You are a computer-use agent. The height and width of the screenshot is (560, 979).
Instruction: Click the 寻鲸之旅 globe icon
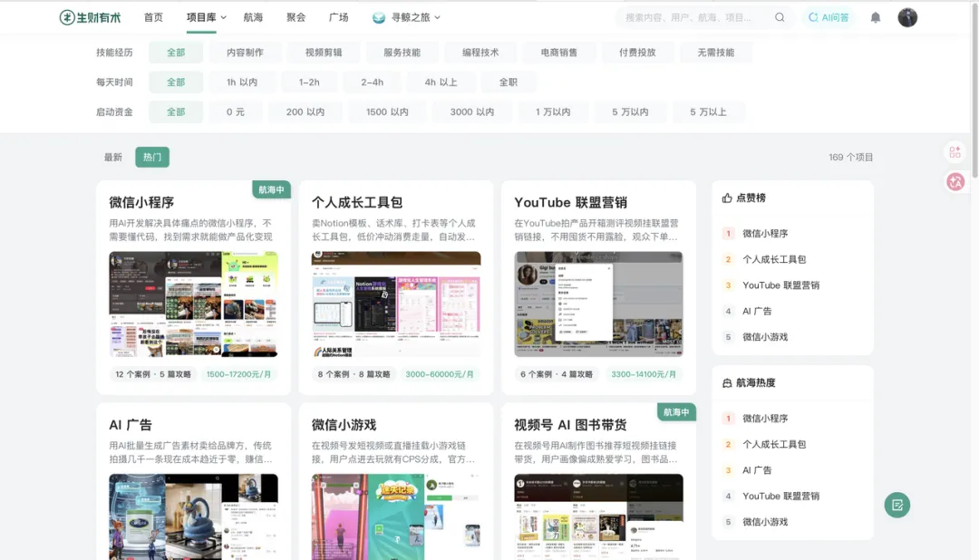pyautogui.click(x=378, y=17)
